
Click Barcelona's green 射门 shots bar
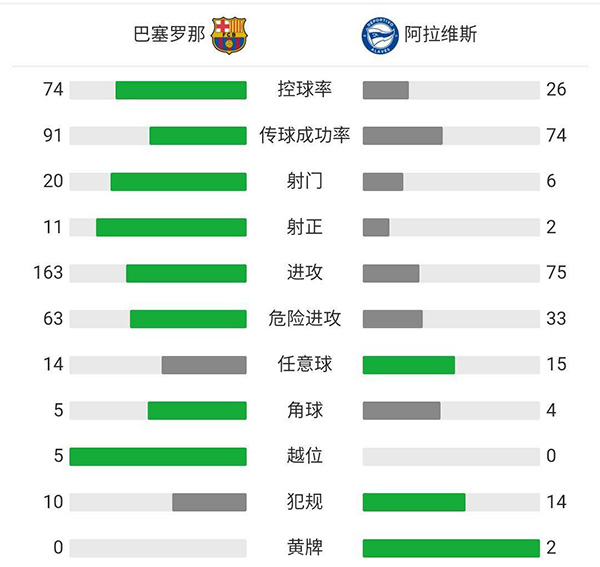click(178, 181)
